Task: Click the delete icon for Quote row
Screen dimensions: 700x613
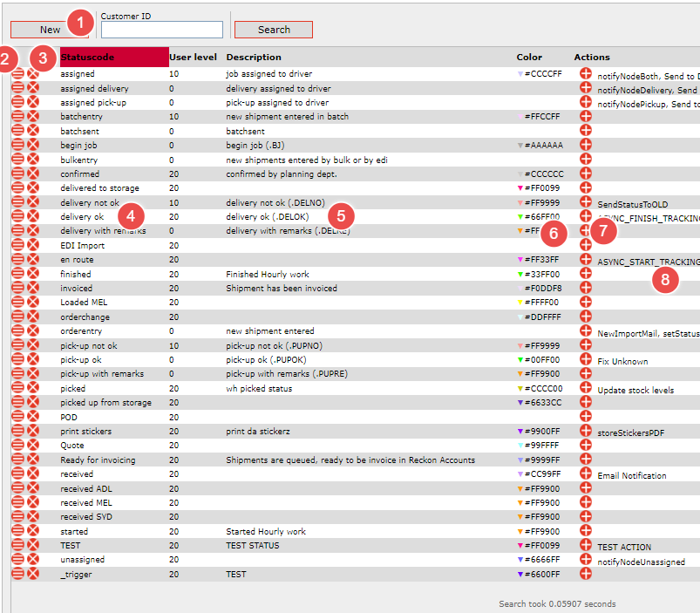Action: coord(33,446)
